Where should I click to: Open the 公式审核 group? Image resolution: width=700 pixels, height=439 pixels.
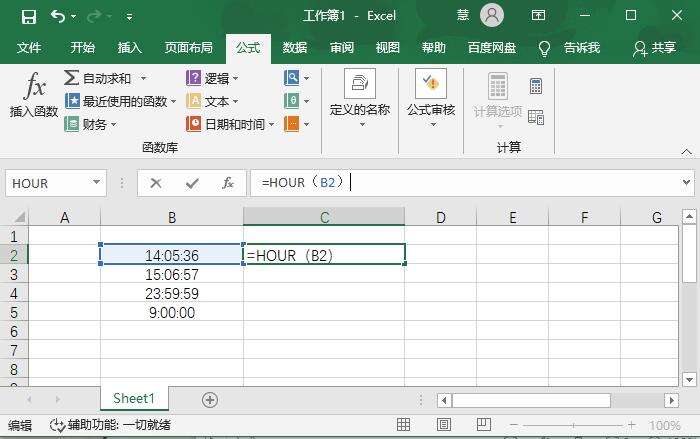431,98
